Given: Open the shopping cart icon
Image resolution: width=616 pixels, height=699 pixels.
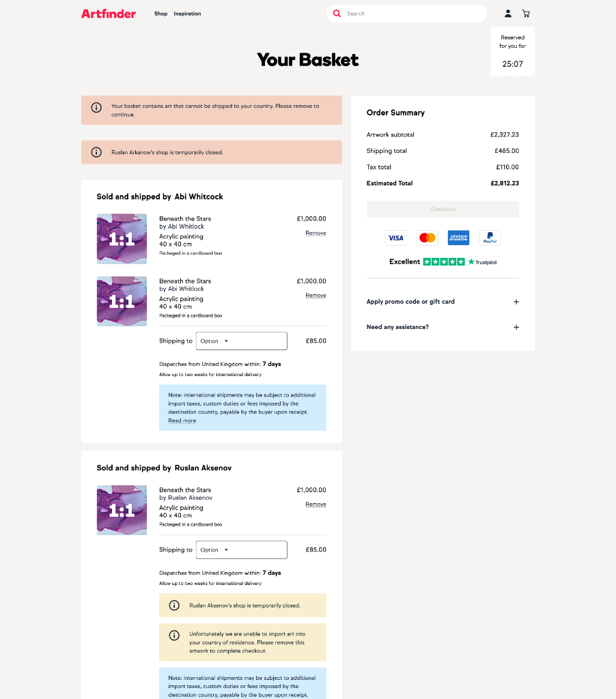Looking at the screenshot, I should [526, 14].
